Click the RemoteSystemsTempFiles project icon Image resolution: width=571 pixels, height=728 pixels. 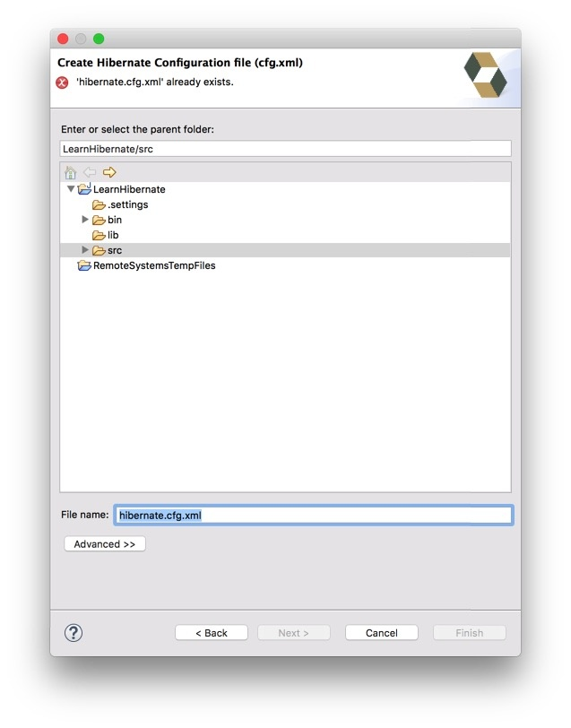(x=84, y=265)
